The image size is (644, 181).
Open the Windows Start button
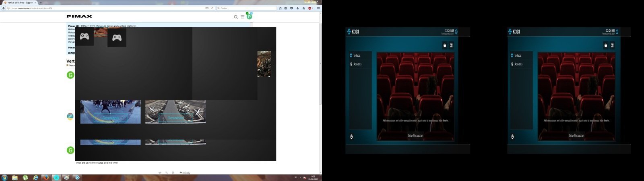[4, 178]
